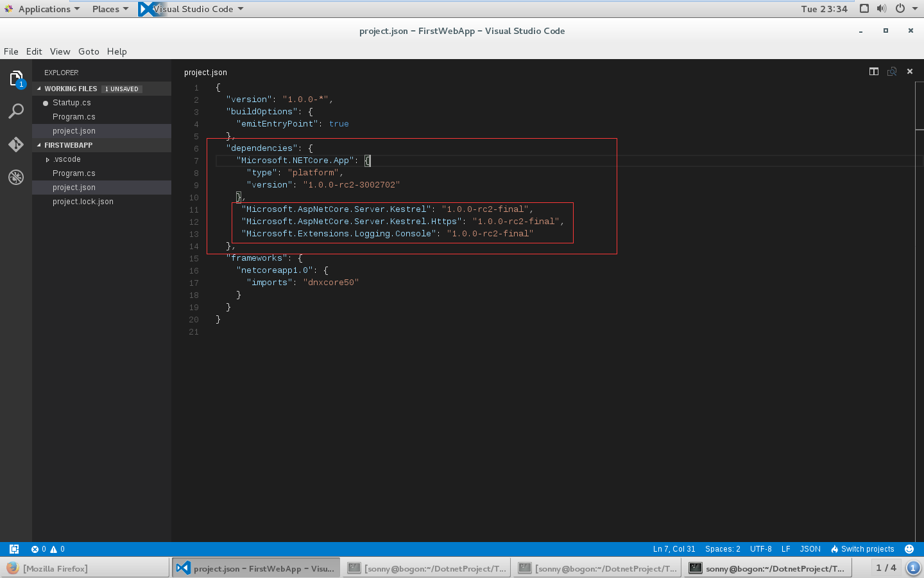Click the "emitEntryPoint" key
The width and height of the screenshot is (924, 578).
pyautogui.click(x=277, y=124)
